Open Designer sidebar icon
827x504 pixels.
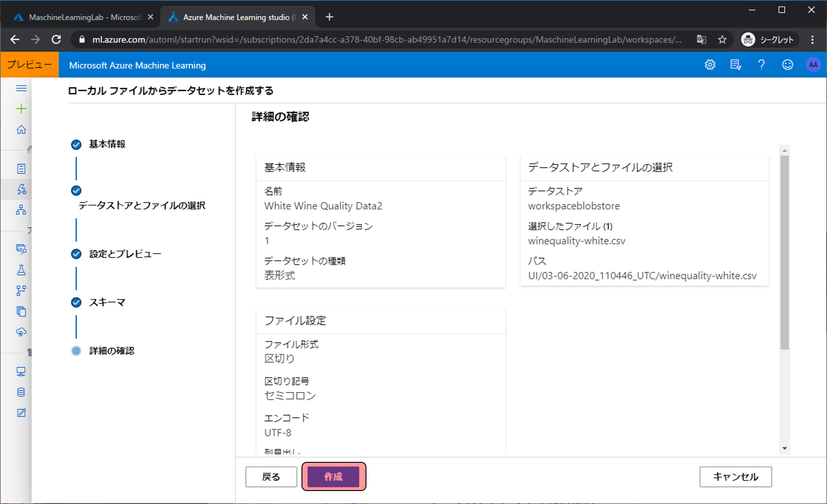tap(21, 210)
